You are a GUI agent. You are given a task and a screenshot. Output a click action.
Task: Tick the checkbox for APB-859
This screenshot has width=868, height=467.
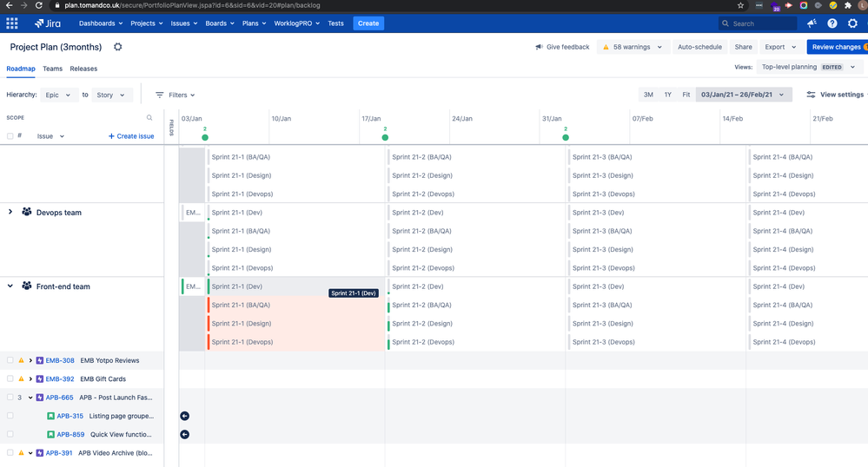tap(10, 434)
